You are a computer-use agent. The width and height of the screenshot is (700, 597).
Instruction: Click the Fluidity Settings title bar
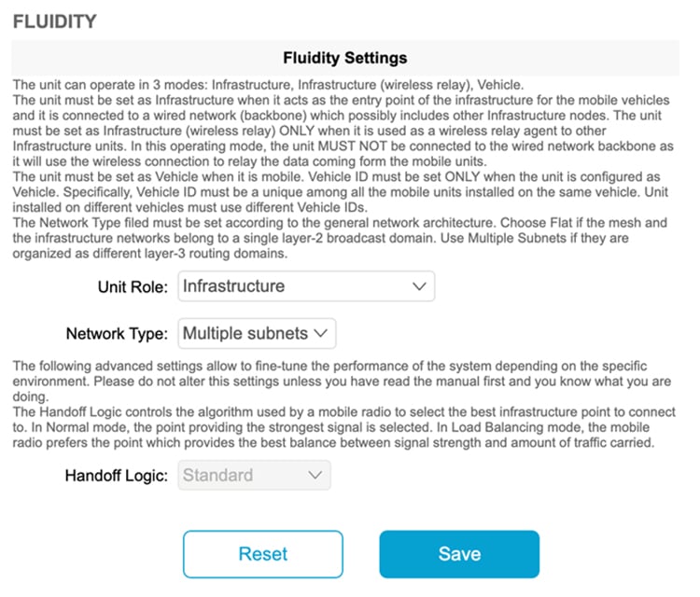[345, 58]
